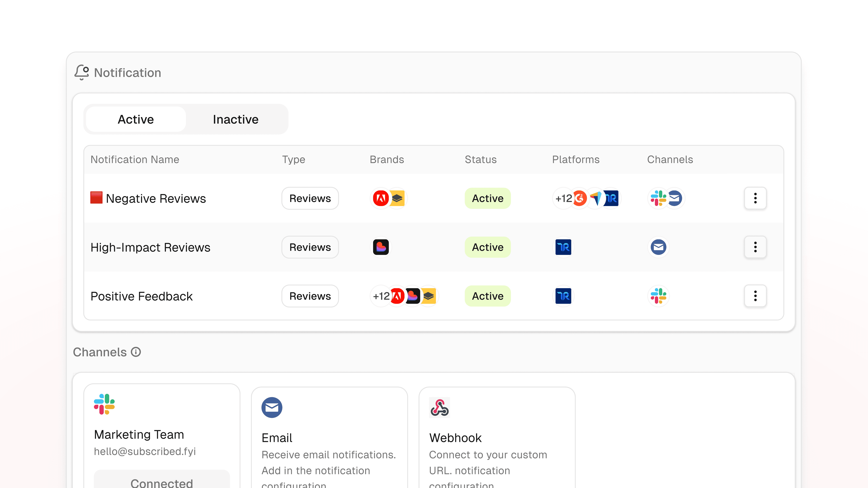
Task: Open kebab menu for Positive Feedback
Action: (755, 296)
